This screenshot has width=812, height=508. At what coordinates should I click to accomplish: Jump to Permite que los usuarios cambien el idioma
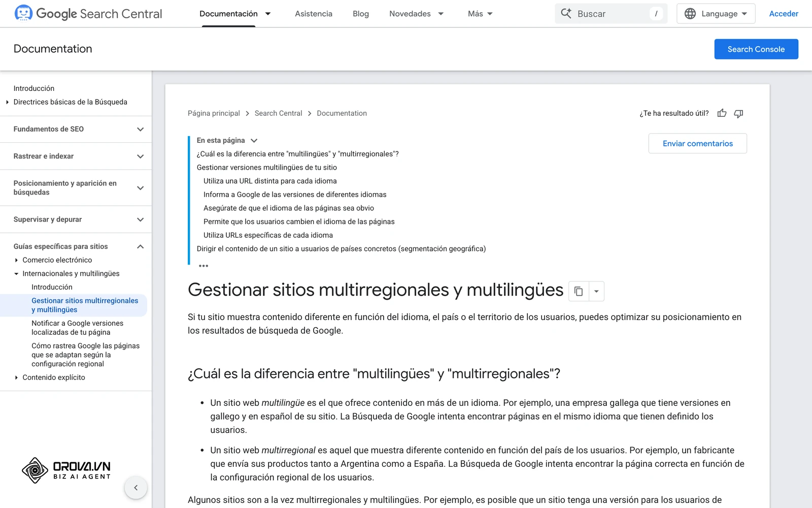pos(299,221)
